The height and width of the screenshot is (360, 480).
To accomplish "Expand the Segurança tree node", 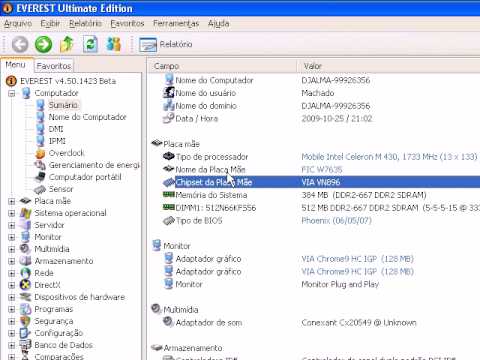I will [x=12, y=321].
